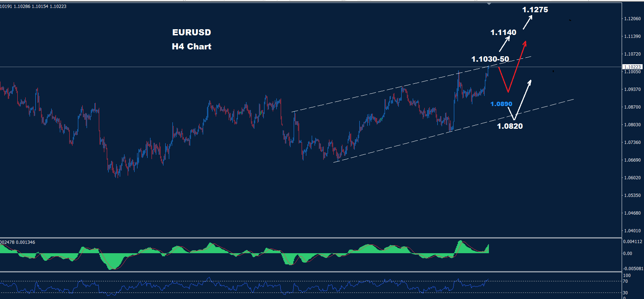Click the MACD values 0.002478 0.001346 label
This screenshot has height=299, width=644.
coord(18,242)
